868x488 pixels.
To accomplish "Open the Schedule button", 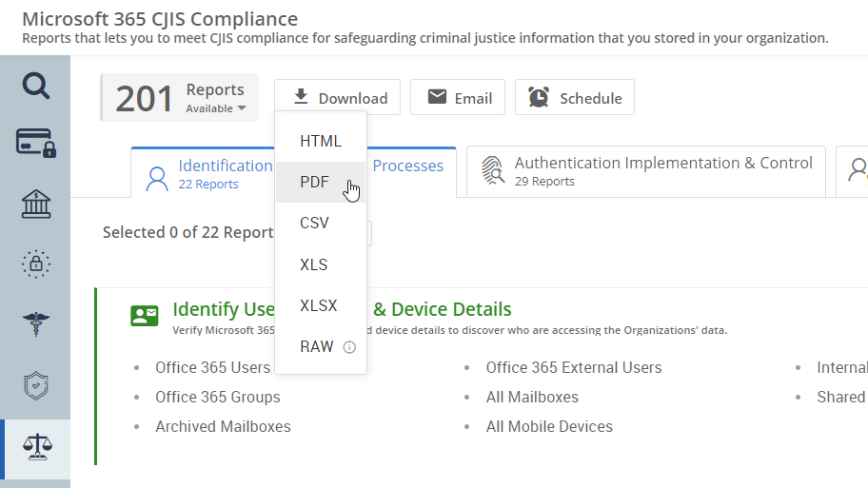I will click(x=574, y=98).
